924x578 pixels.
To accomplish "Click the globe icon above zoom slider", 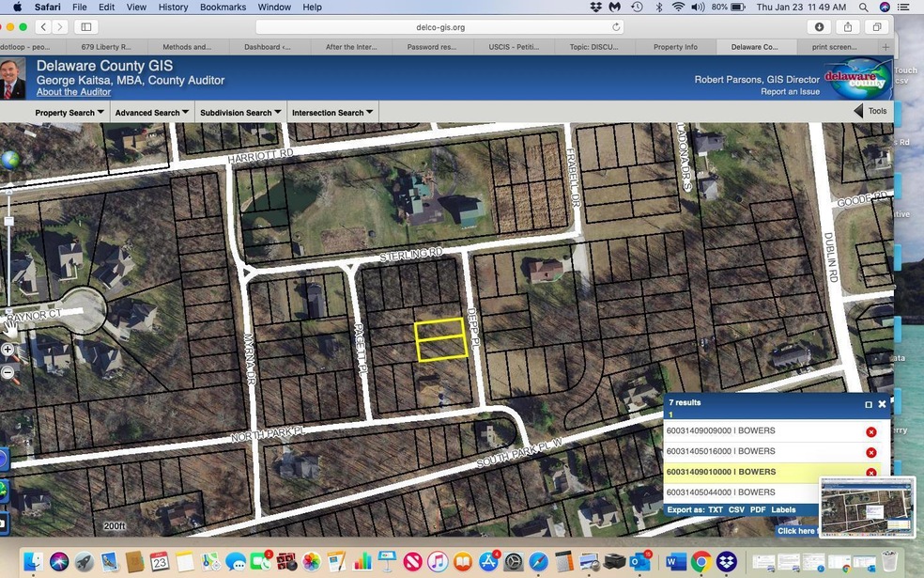I will 9,160.
